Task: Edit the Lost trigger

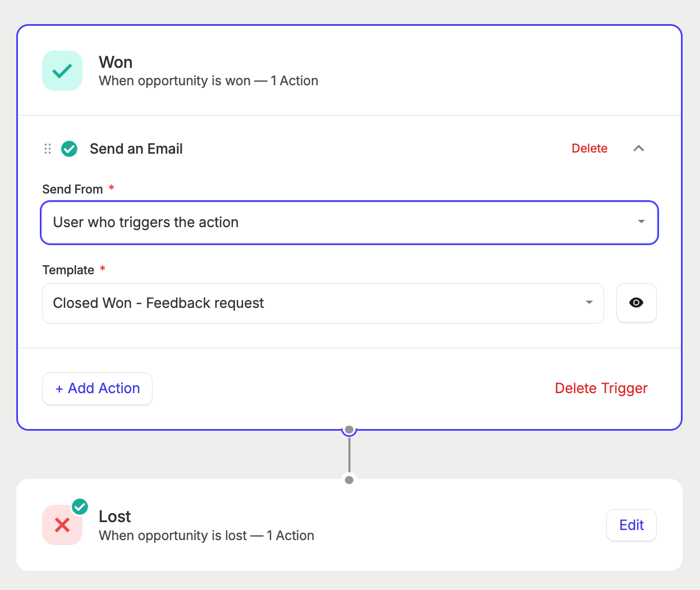Action: pyautogui.click(x=632, y=526)
